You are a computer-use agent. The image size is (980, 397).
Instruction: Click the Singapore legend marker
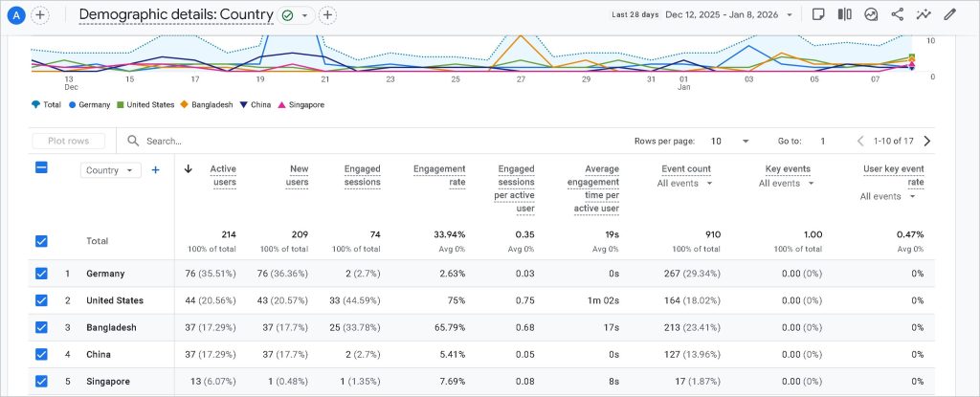[x=281, y=105]
